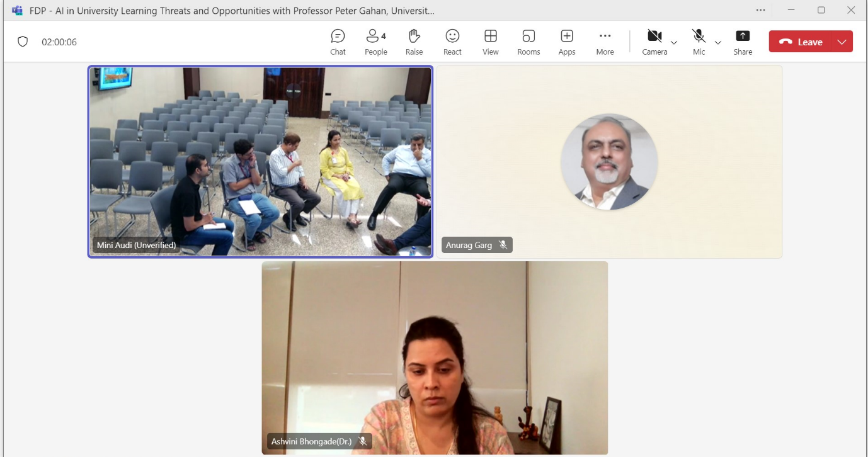The height and width of the screenshot is (457, 868).
Task: Share your screen content
Action: [743, 42]
